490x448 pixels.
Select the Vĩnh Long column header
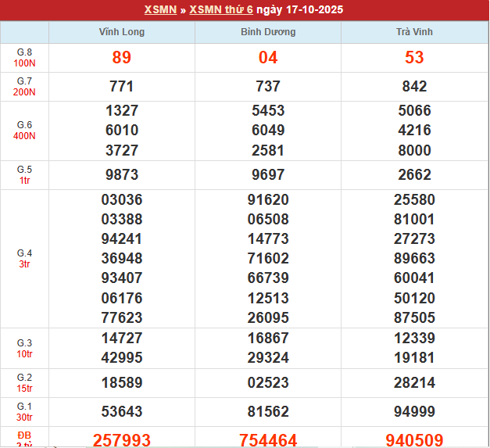(122, 32)
